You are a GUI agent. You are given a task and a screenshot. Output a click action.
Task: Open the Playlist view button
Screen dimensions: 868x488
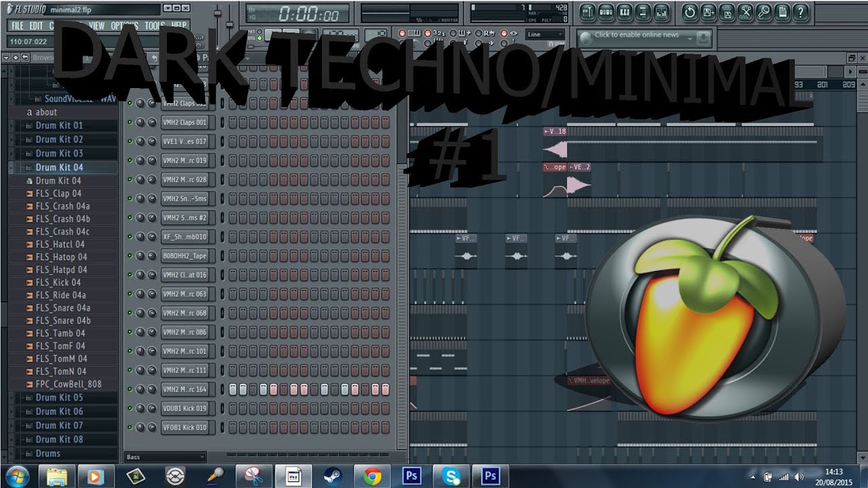click(x=587, y=12)
